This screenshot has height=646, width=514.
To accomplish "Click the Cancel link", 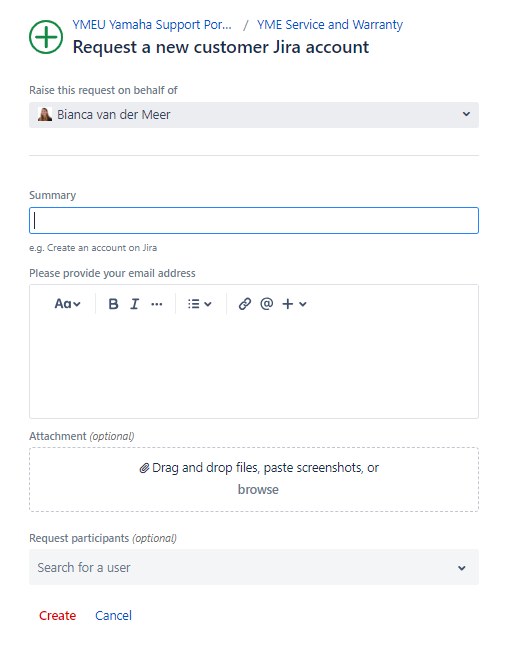I will tap(113, 616).
